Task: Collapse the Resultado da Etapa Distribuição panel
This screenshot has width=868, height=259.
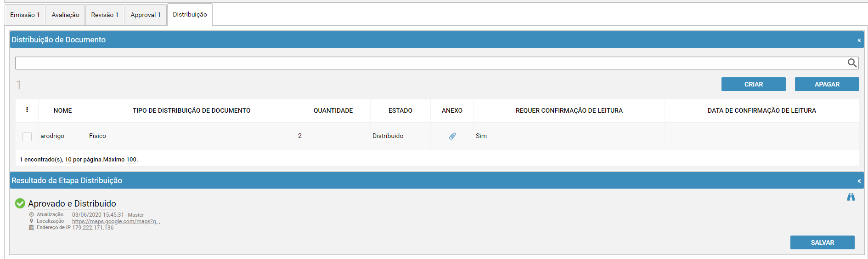Action: (x=859, y=181)
